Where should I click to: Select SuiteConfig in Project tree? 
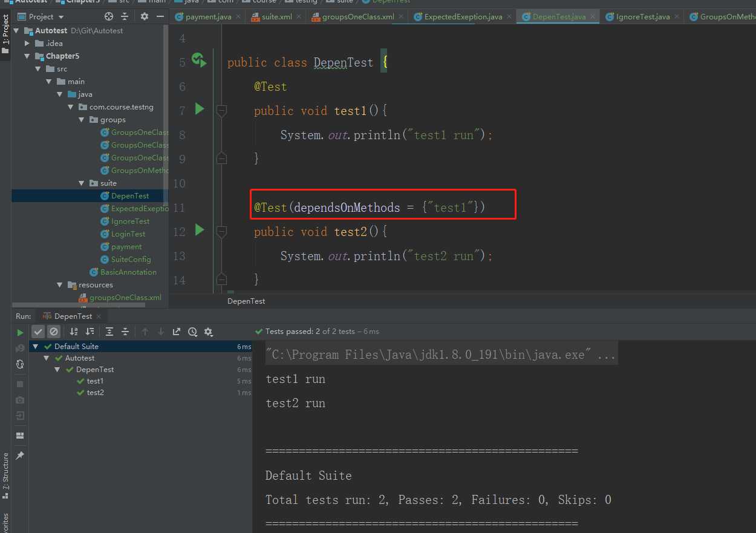(131, 260)
